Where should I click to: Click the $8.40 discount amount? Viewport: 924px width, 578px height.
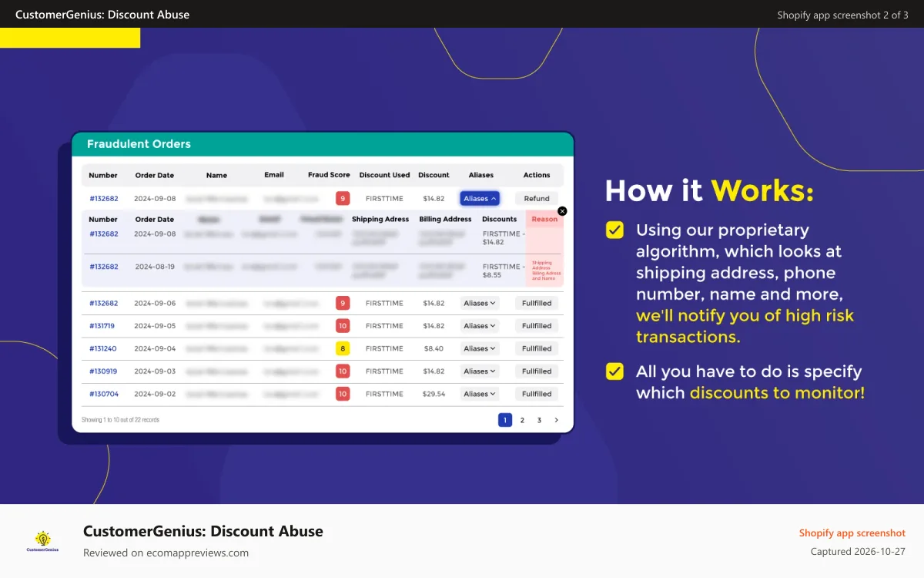pos(434,348)
